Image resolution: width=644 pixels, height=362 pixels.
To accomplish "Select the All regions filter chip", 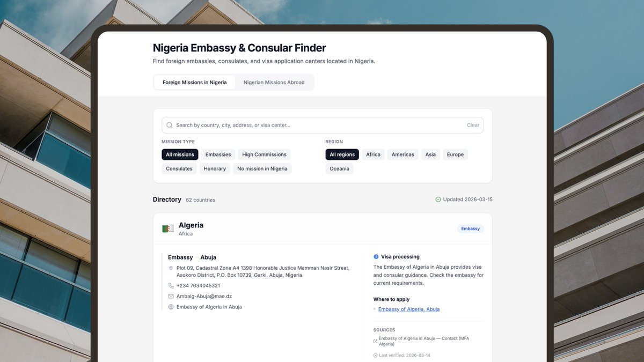I will [342, 154].
